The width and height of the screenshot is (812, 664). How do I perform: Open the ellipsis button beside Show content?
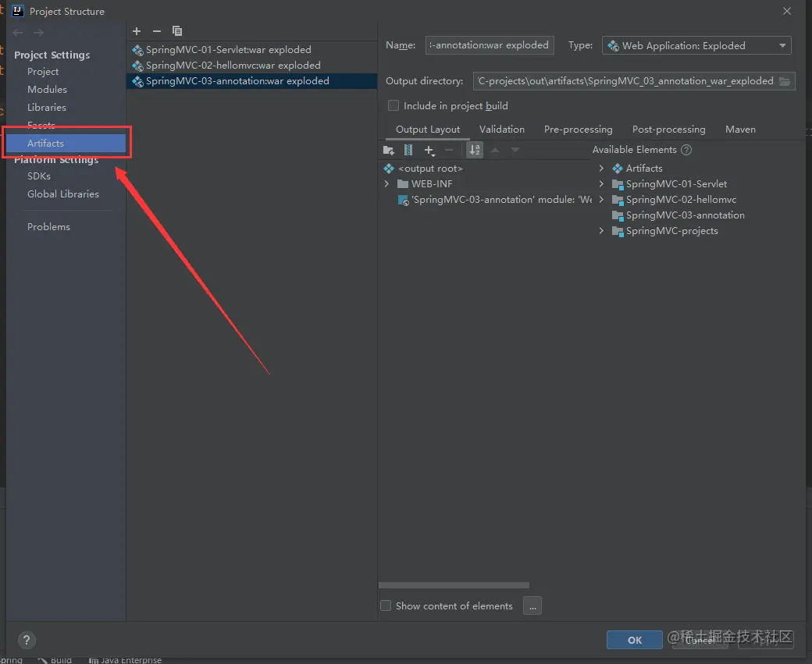532,605
